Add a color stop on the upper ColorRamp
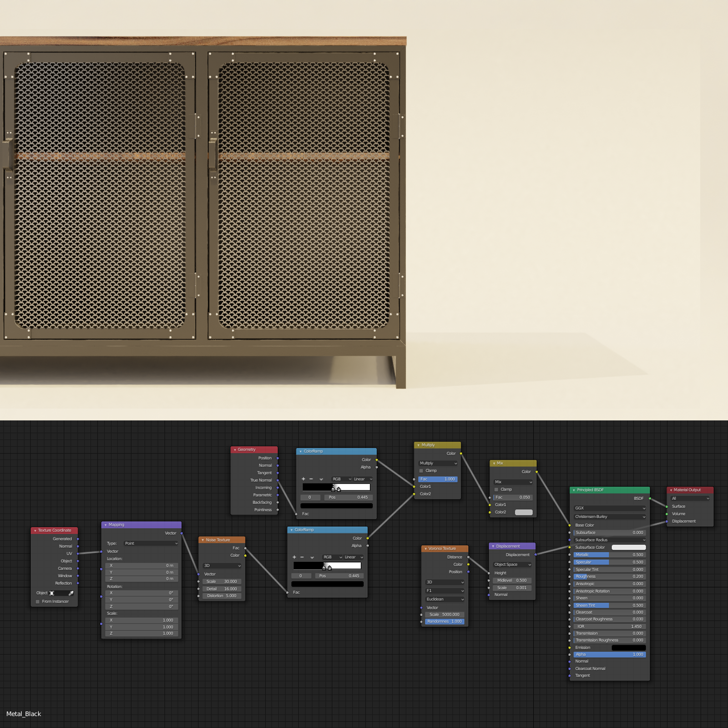 (x=303, y=479)
